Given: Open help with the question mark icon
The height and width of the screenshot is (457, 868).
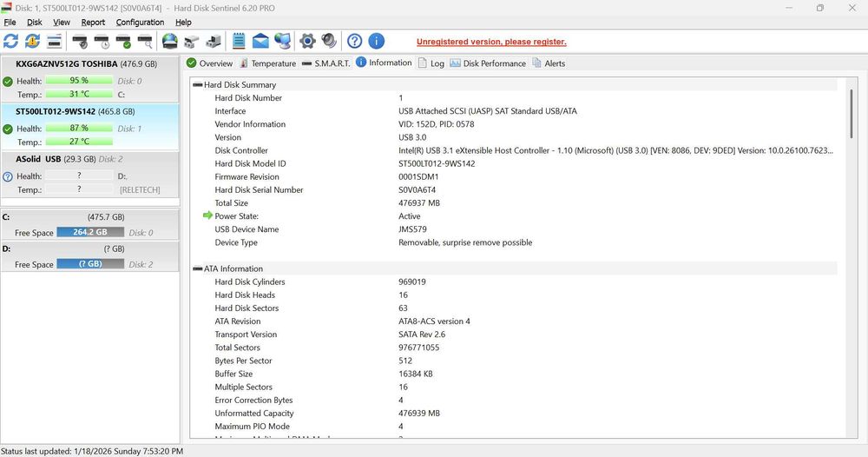Looking at the screenshot, I should coord(354,41).
